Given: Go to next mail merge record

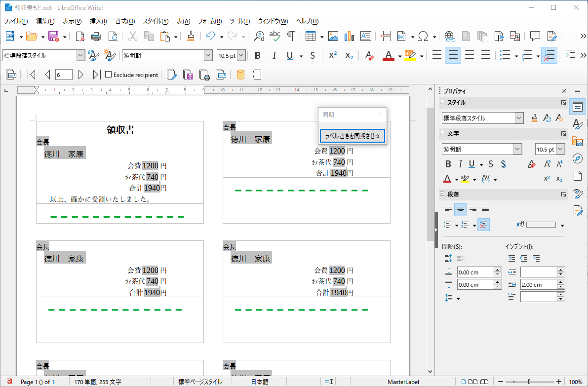Looking at the screenshot, I should tap(80, 75).
